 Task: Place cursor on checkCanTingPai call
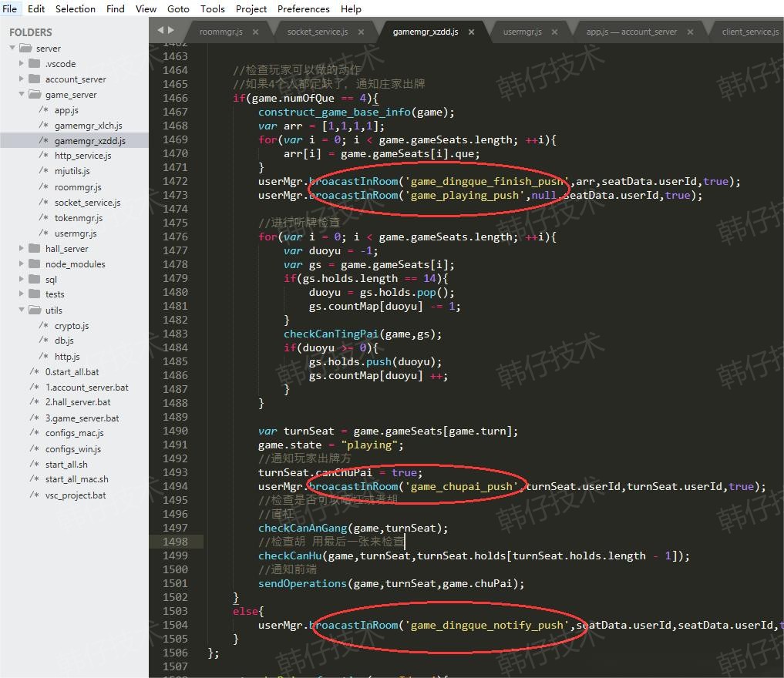[331, 334]
